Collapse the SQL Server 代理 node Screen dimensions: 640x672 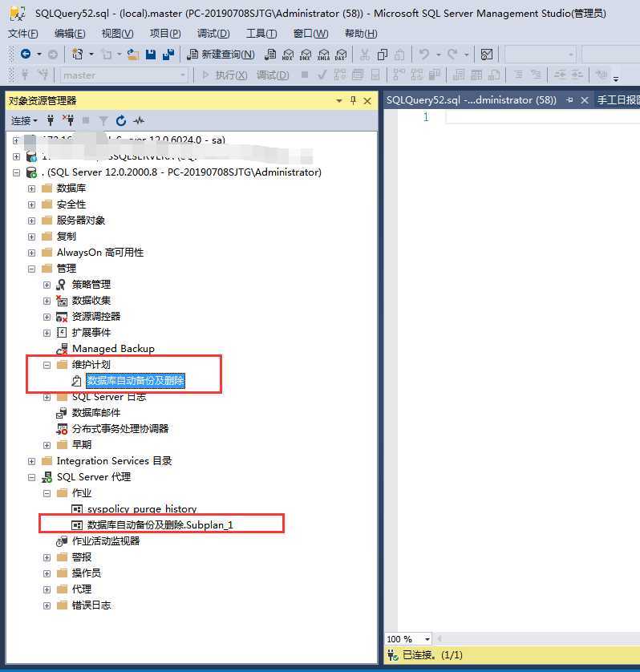[32, 477]
